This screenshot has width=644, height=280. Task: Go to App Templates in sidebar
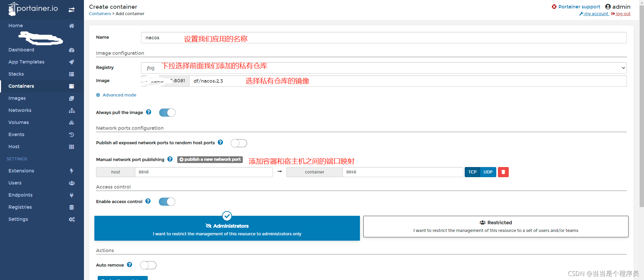click(26, 62)
